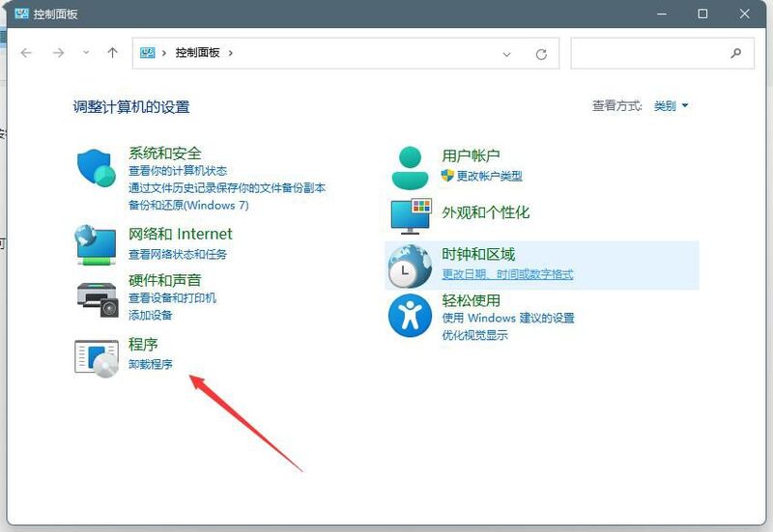Open 用户帐户 category heading
773x532 pixels.
471,155
